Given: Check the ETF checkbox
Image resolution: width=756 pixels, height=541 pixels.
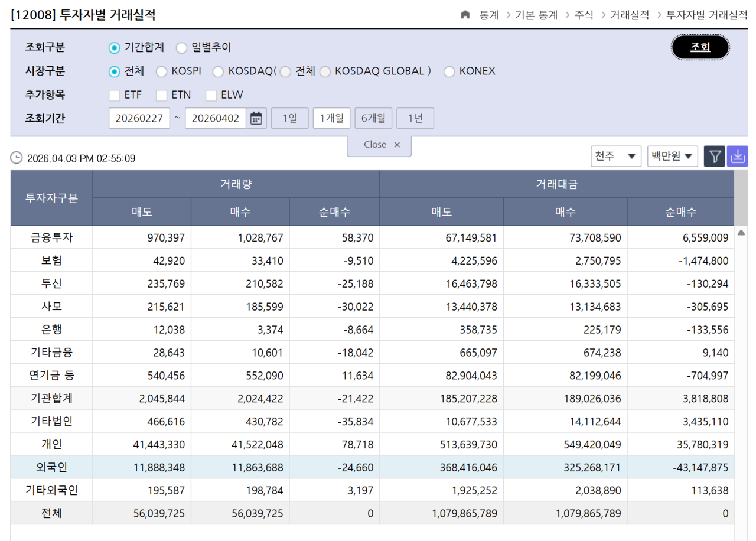Looking at the screenshot, I should 115,95.
